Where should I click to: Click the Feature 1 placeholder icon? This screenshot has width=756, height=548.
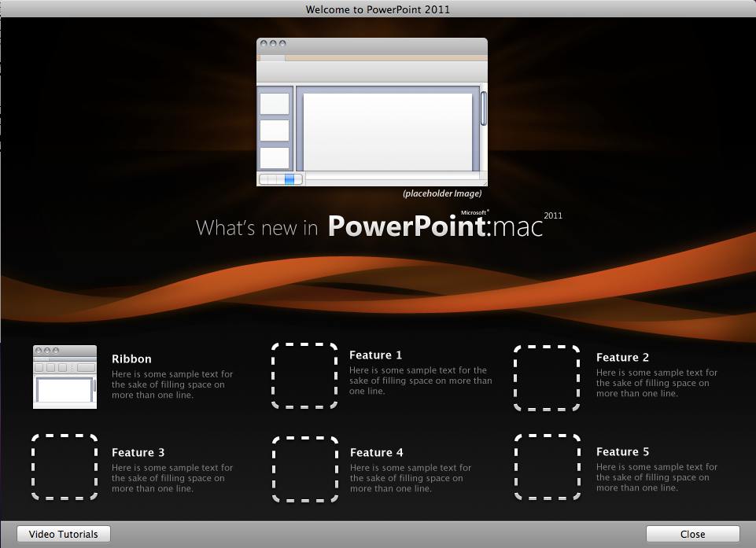(304, 376)
